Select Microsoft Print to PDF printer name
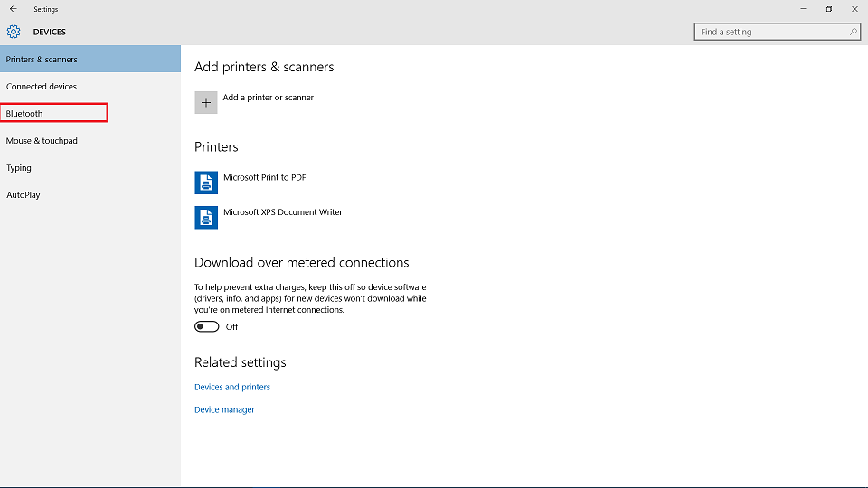Viewport: 868px width, 488px height. click(x=265, y=178)
